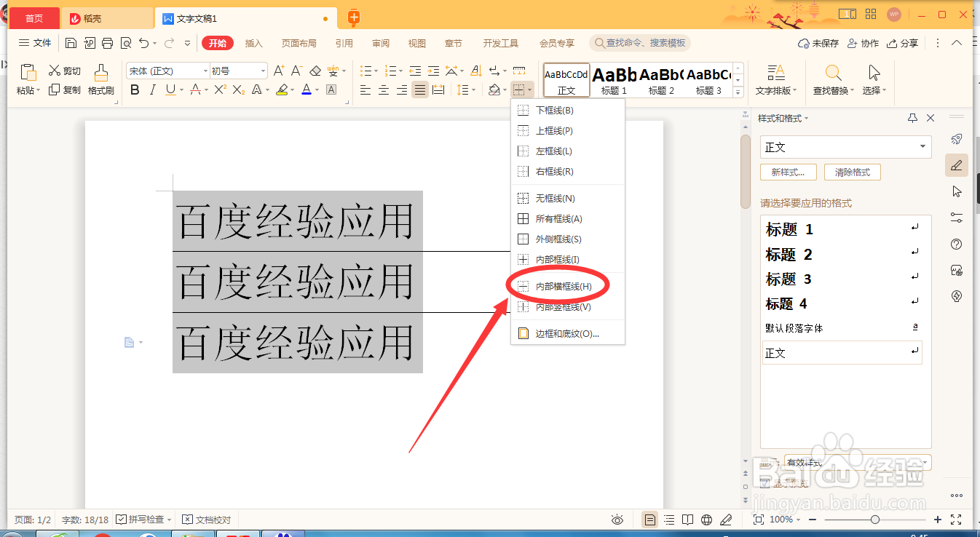Click the rocket icon in right sidebar
This screenshot has width=980, height=537.
(x=957, y=139)
